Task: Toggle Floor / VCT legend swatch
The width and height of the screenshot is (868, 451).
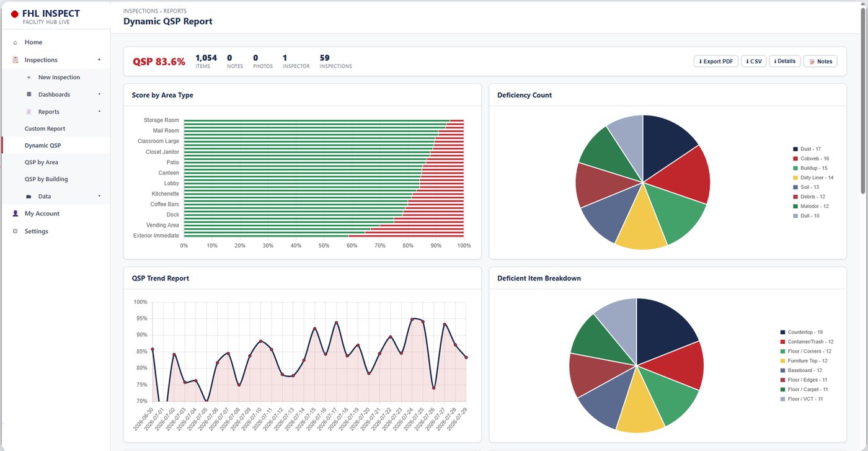Action: (x=783, y=399)
